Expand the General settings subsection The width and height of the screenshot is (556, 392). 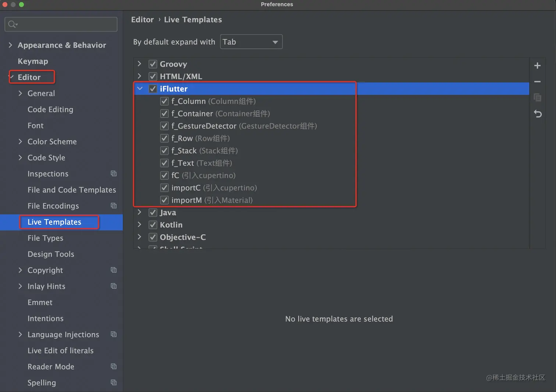[x=20, y=93]
